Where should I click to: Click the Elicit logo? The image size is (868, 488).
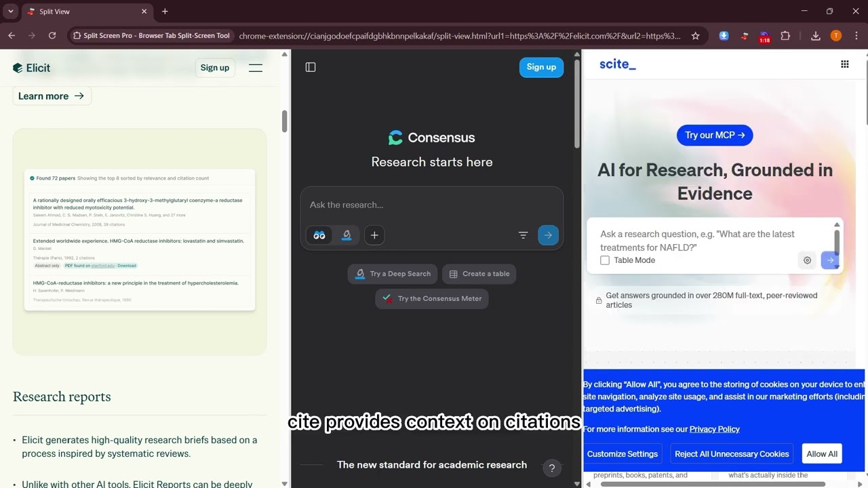coord(31,68)
